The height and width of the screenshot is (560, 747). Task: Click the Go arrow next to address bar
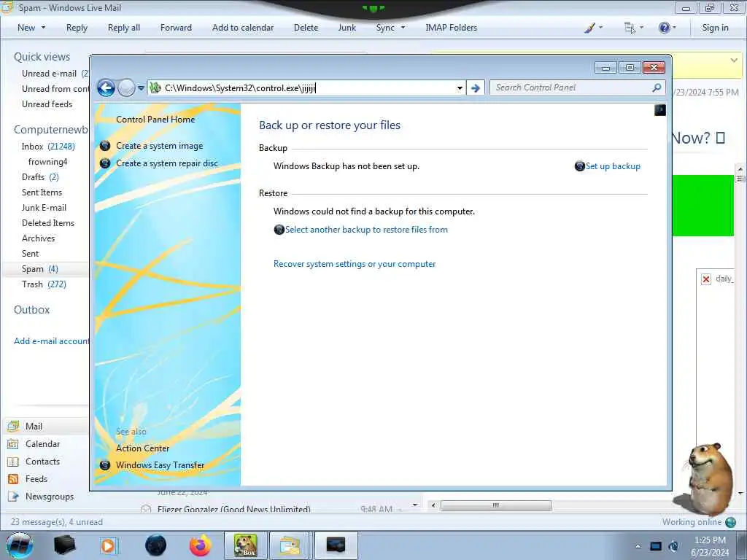click(476, 88)
